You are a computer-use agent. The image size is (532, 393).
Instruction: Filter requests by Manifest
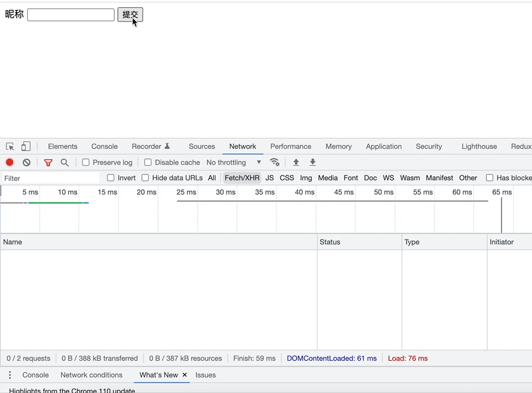pyautogui.click(x=439, y=178)
